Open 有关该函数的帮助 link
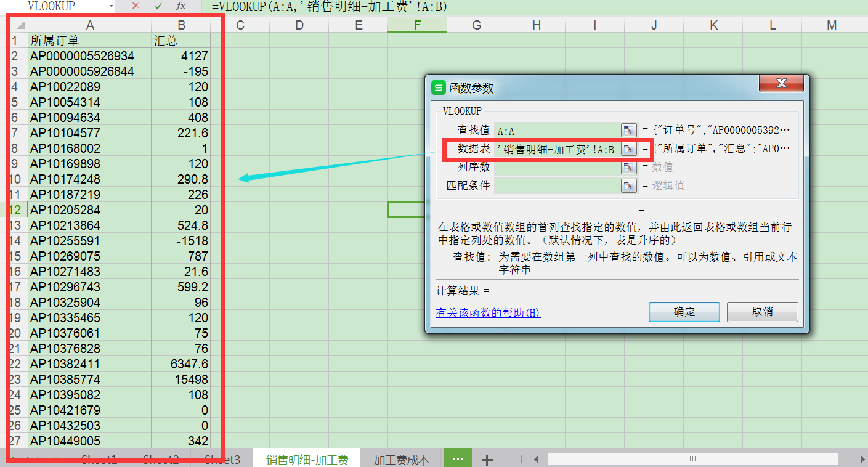 point(488,313)
